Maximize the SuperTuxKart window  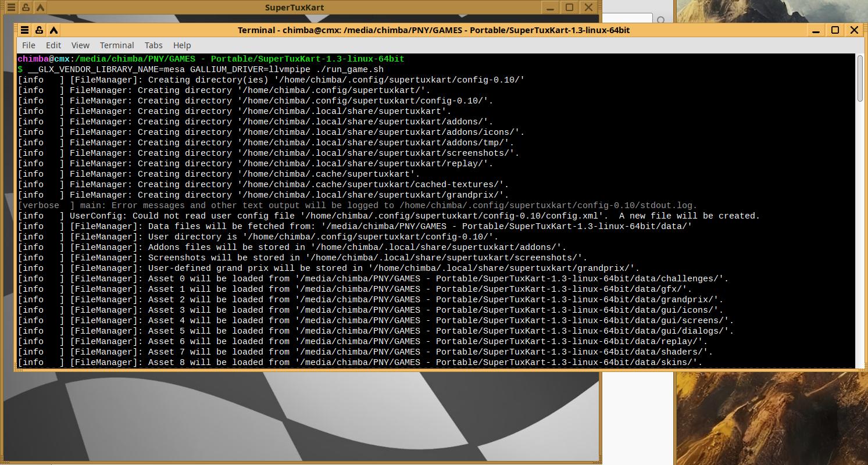tap(569, 8)
